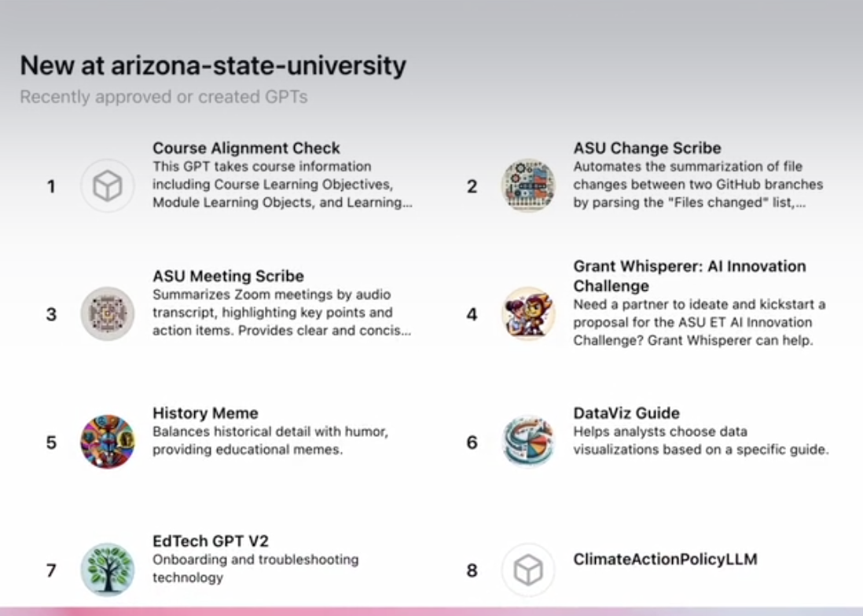Click the Course Alignment Check cube icon
The width and height of the screenshot is (863, 616).
click(108, 185)
